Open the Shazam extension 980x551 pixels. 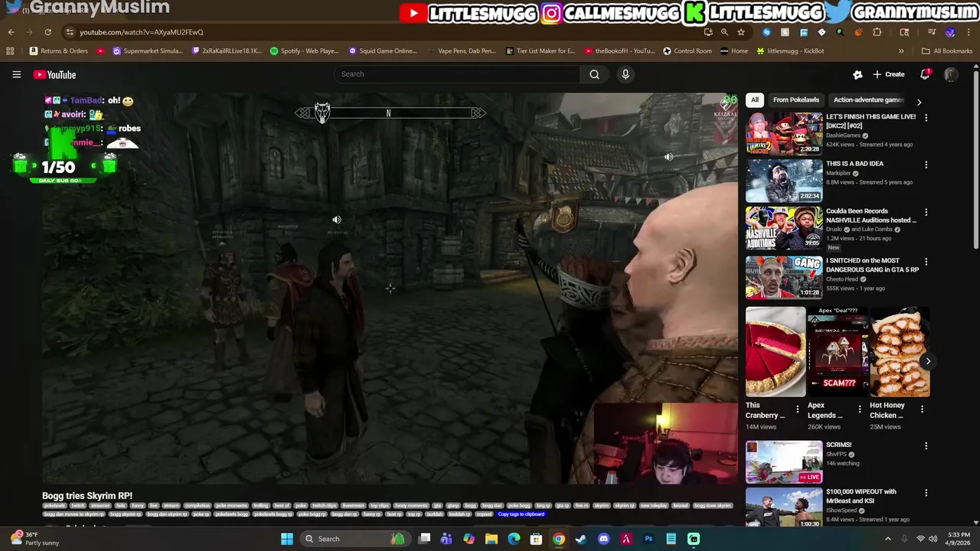pyautogui.click(x=766, y=32)
